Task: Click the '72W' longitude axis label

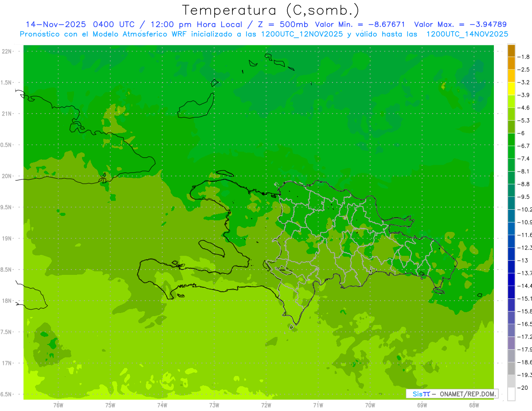Action: pyautogui.click(x=266, y=405)
